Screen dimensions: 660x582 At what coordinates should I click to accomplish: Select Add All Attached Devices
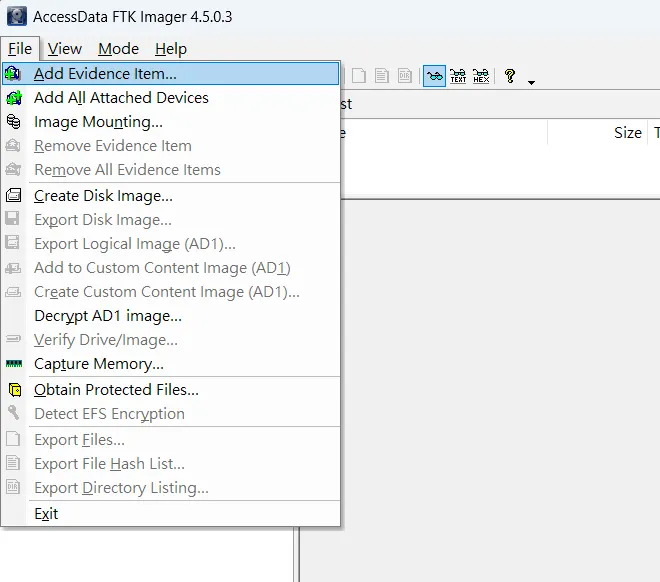(170, 98)
